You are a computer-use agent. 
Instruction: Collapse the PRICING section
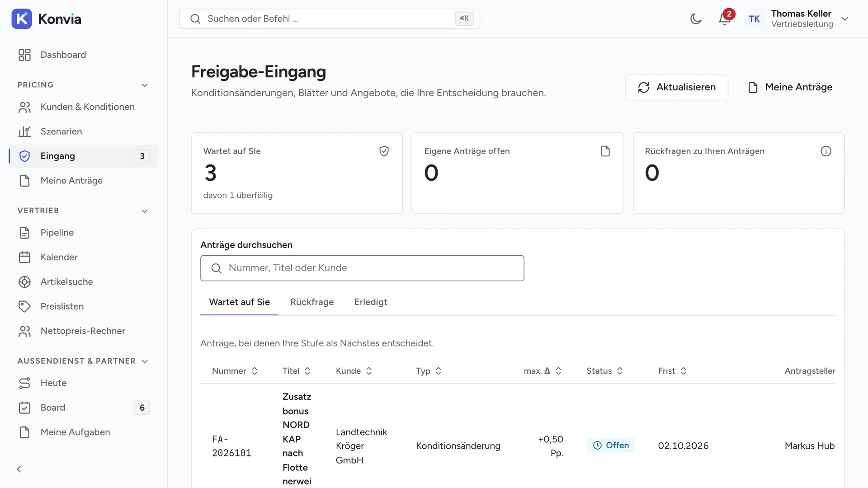click(145, 85)
